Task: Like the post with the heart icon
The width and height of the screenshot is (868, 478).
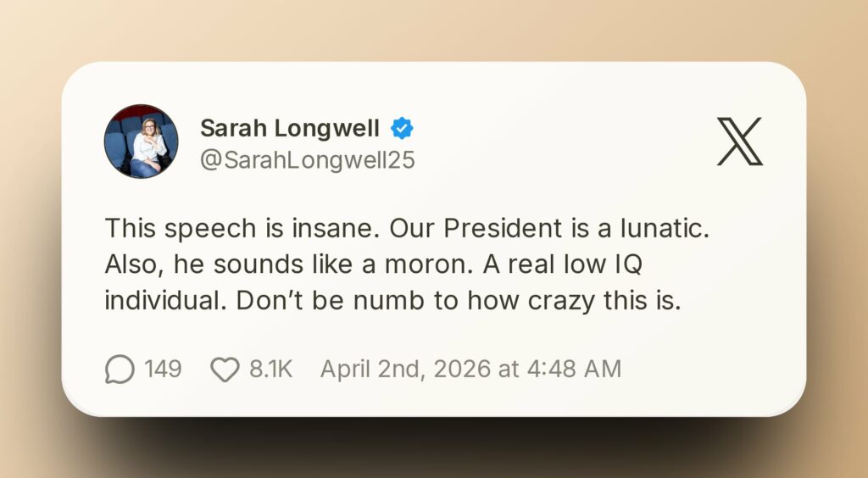Action: coord(224,370)
